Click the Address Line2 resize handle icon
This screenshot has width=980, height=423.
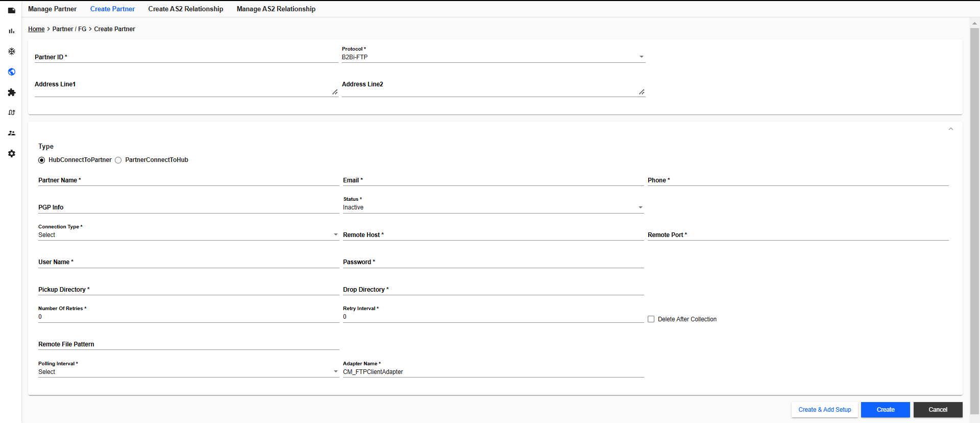[642, 92]
